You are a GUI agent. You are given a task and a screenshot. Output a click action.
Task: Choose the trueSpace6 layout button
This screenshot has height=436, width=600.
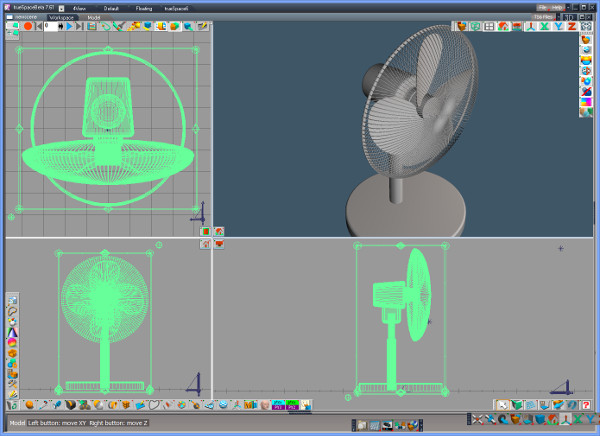tap(176, 8)
